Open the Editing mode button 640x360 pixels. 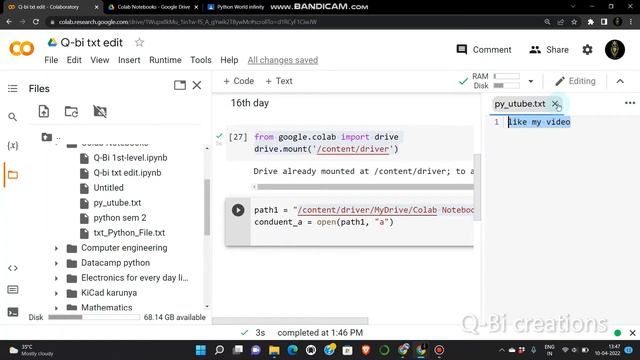coord(575,81)
